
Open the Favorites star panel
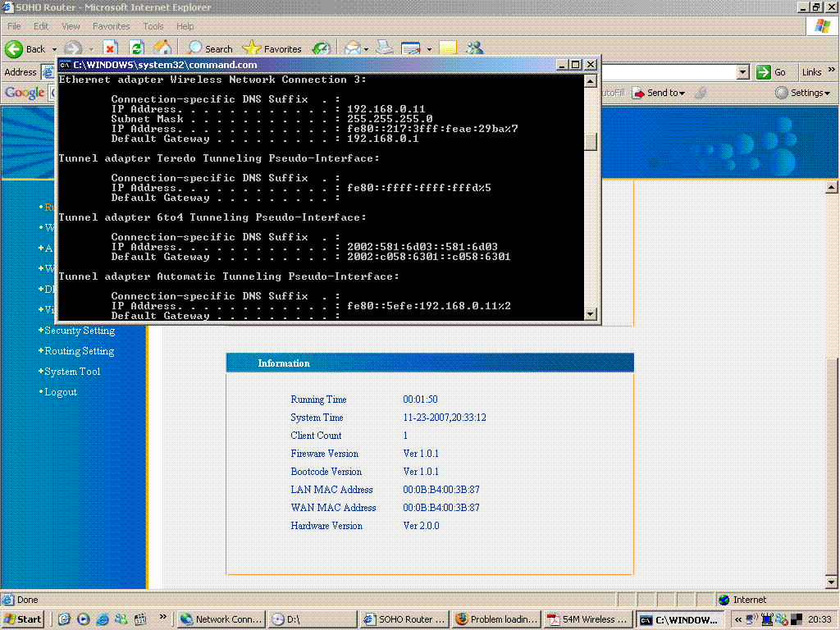click(272, 48)
